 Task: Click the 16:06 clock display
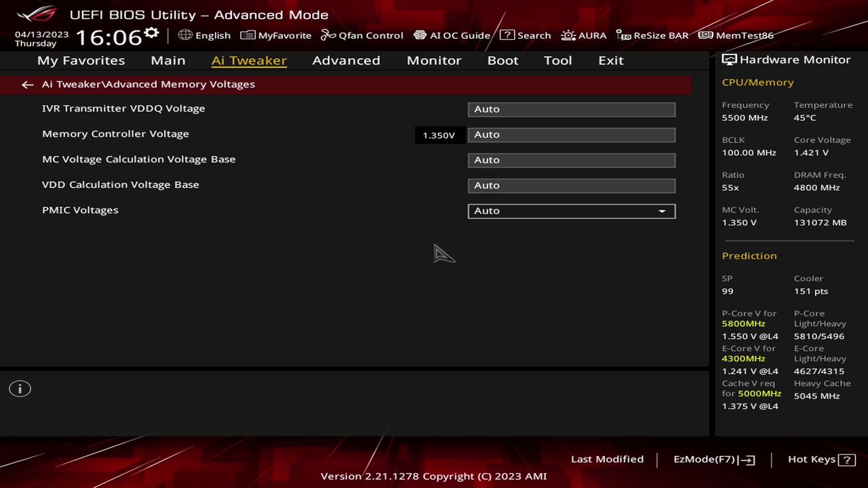pos(108,37)
